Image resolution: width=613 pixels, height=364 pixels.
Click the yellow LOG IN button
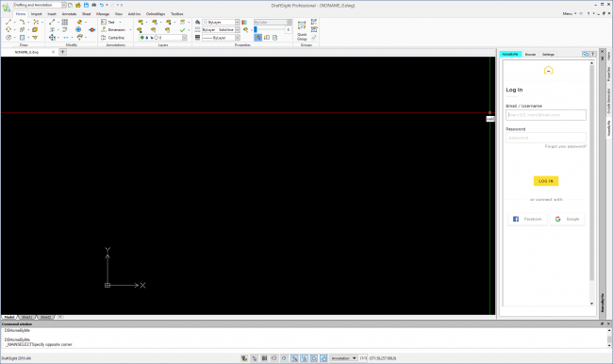coord(546,181)
